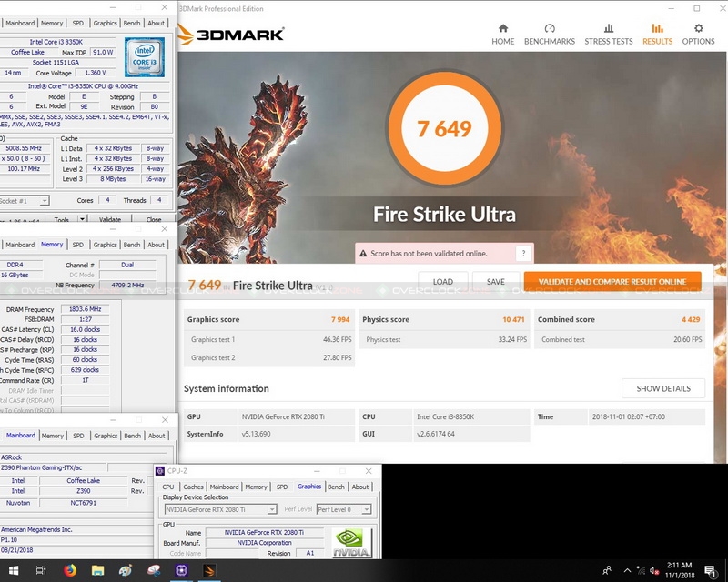Screen dimensions: 728x582
Task: Click the NVIDIA logo in CPU-Z Graphics window
Action: [x=351, y=543]
